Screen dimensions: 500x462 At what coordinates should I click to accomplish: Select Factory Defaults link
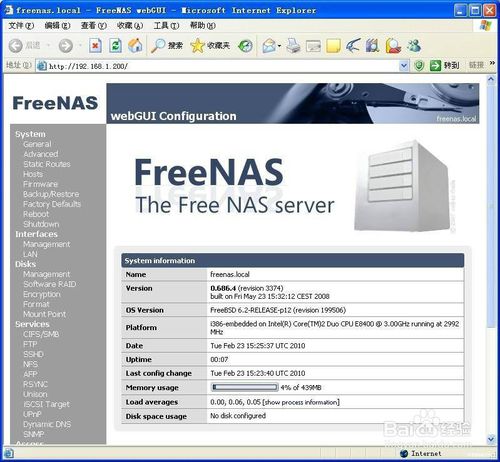pos(52,204)
